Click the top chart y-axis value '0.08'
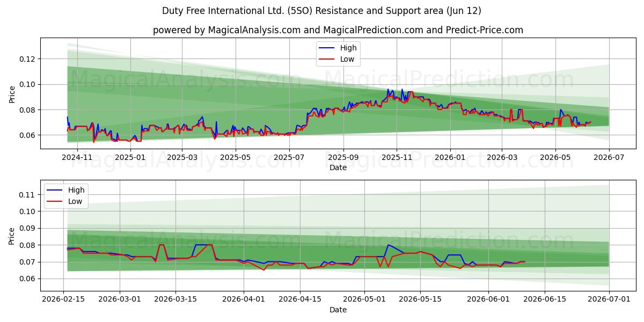Screen dimensions: 644x322 (x=27, y=110)
